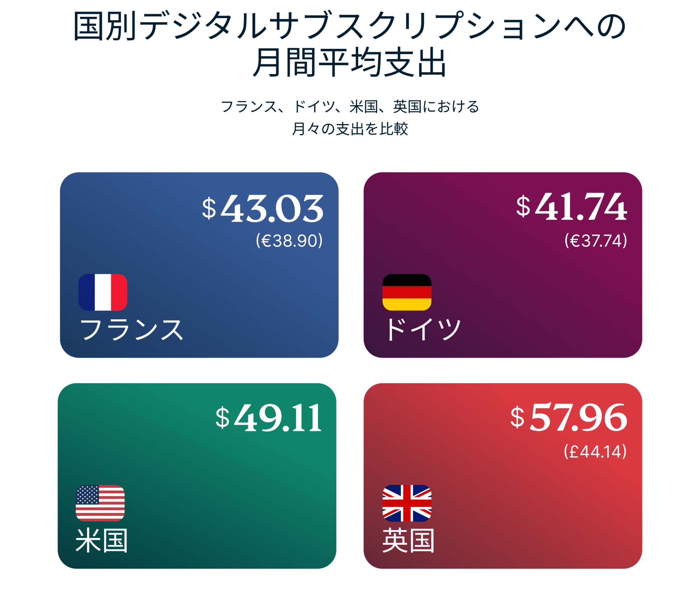Click the $41.74 amount for Germany
The height and width of the screenshot is (595, 700).
coord(571,206)
